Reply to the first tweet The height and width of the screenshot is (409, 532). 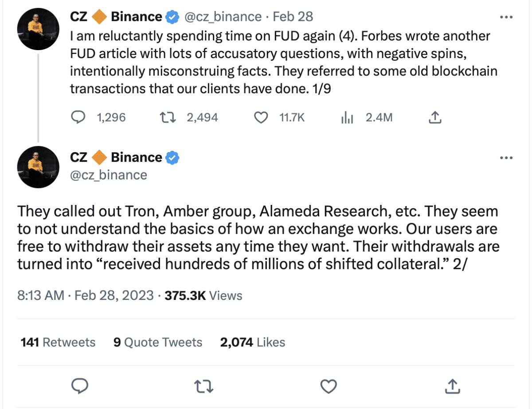(x=78, y=117)
